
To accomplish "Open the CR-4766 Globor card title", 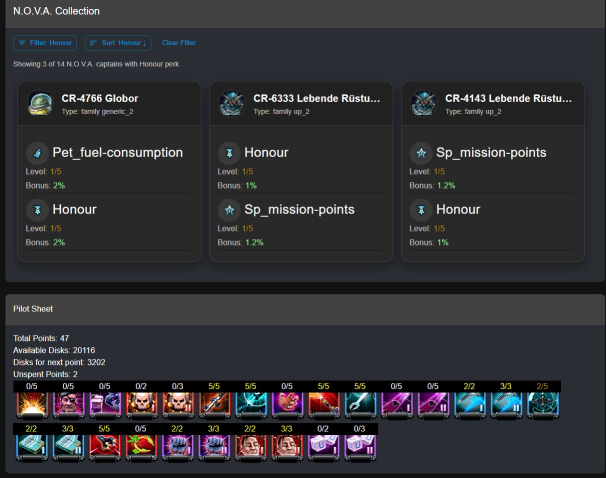I will tap(100, 99).
